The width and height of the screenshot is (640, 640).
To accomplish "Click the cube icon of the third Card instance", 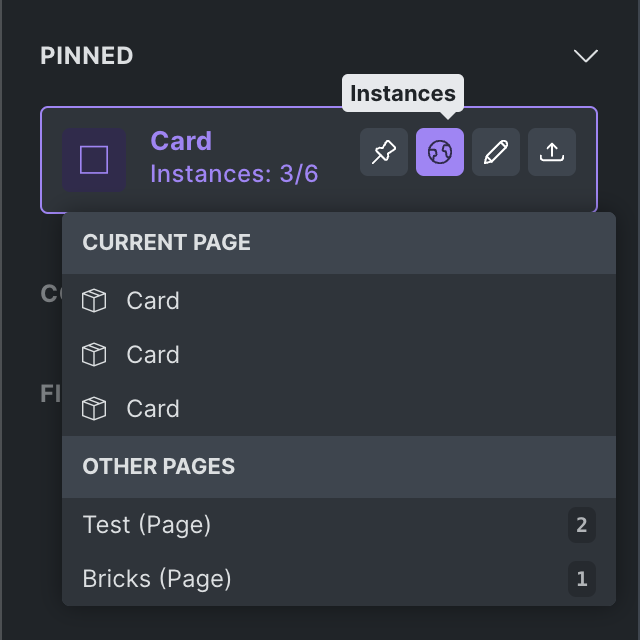I will pyautogui.click(x=94, y=409).
